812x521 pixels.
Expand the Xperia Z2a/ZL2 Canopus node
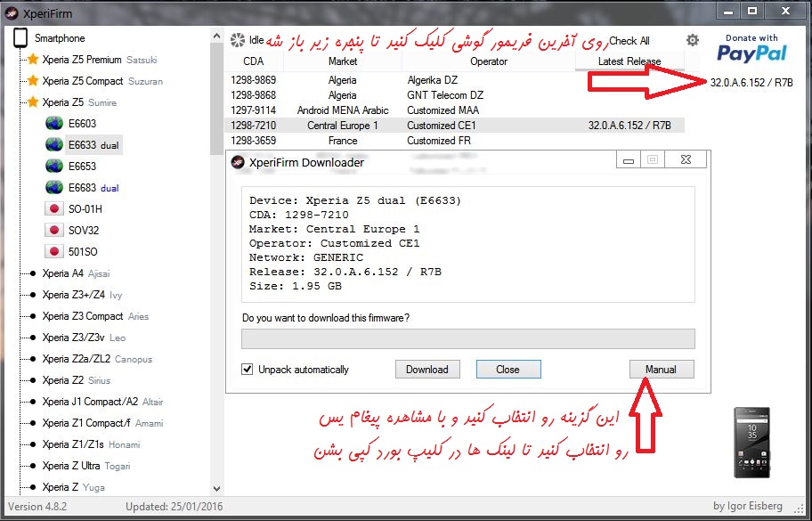pos(32,358)
